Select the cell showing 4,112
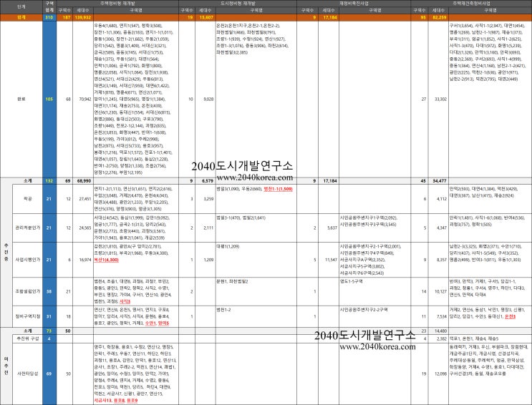The height and width of the screenshot is (405, 532). (x=438, y=199)
